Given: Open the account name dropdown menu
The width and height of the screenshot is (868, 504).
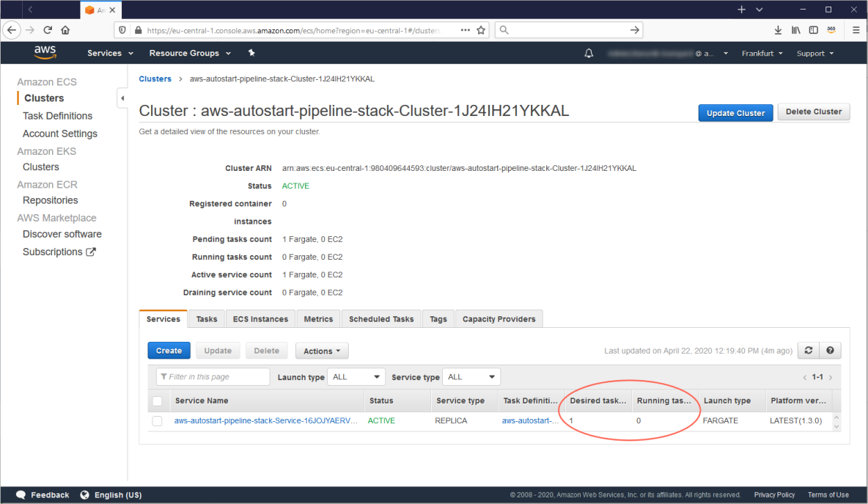Looking at the screenshot, I should coord(668,53).
